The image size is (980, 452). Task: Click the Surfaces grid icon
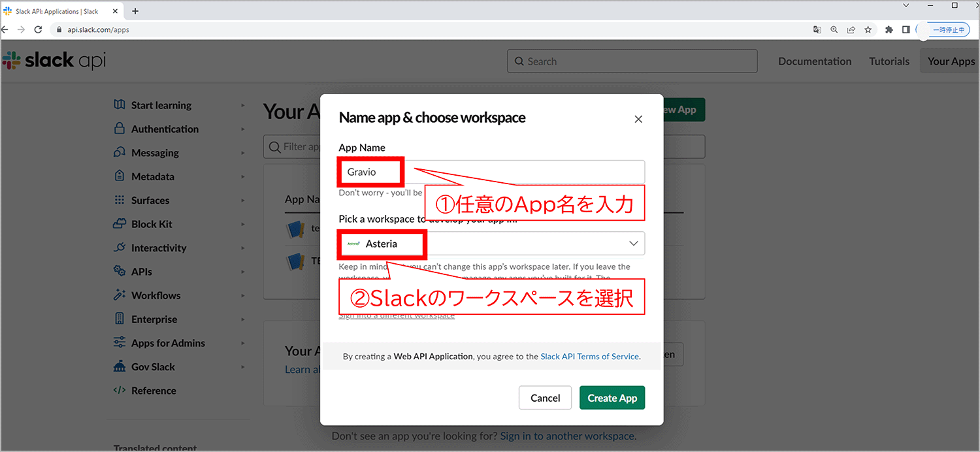coord(120,200)
